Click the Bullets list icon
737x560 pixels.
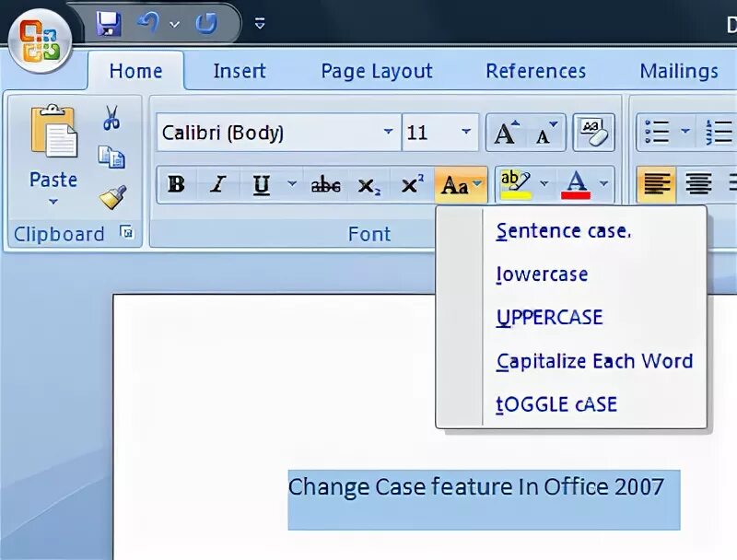click(657, 133)
